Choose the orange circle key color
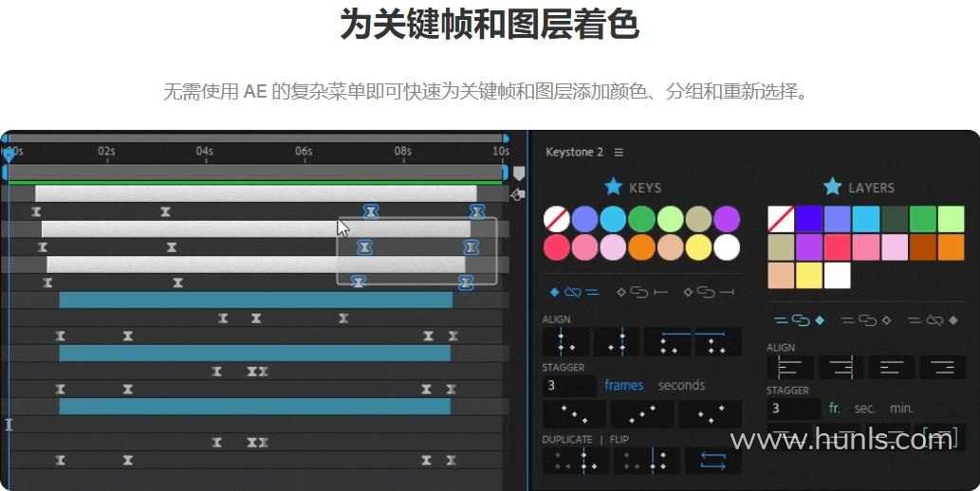Screen dimensions: 980x491 (x=640, y=247)
